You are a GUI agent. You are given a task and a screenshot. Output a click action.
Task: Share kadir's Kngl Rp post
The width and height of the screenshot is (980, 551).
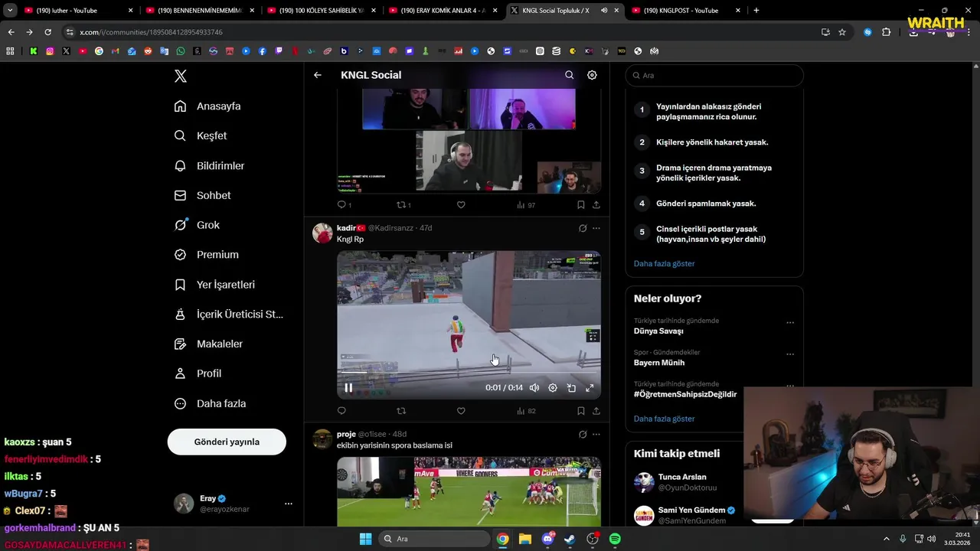pos(596,411)
